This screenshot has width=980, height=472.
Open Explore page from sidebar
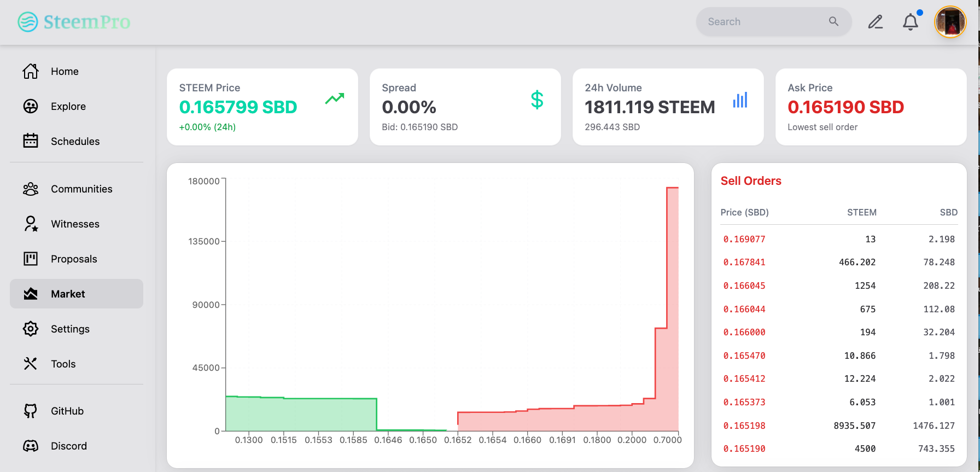(68, 106)
